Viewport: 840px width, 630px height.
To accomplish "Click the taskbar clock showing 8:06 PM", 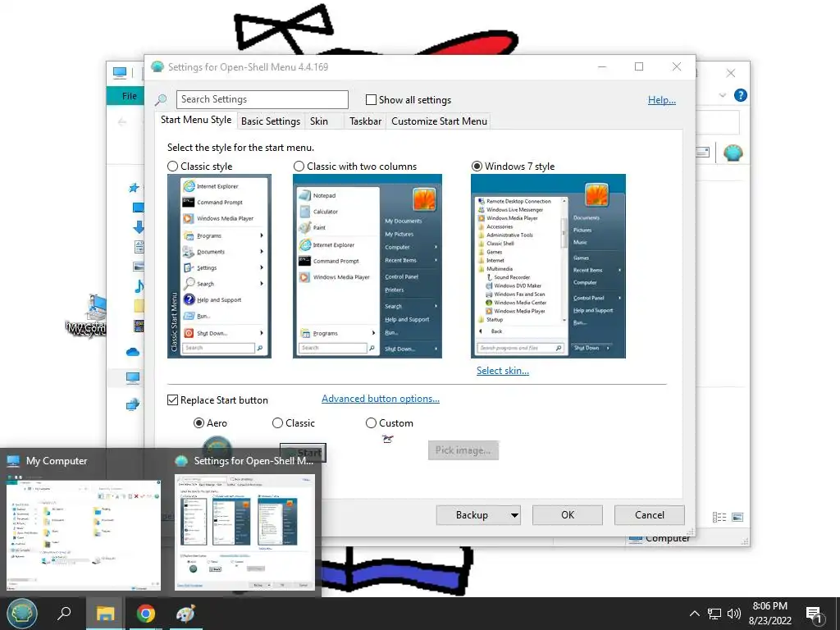I will tap(769, 614).
